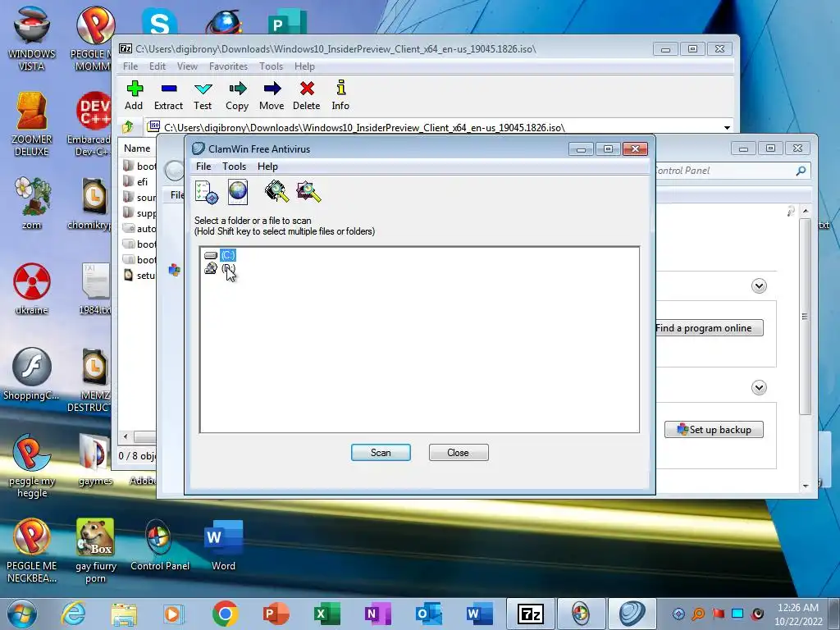Click 7-Zip Add toolbar icon

click(134, 95)
